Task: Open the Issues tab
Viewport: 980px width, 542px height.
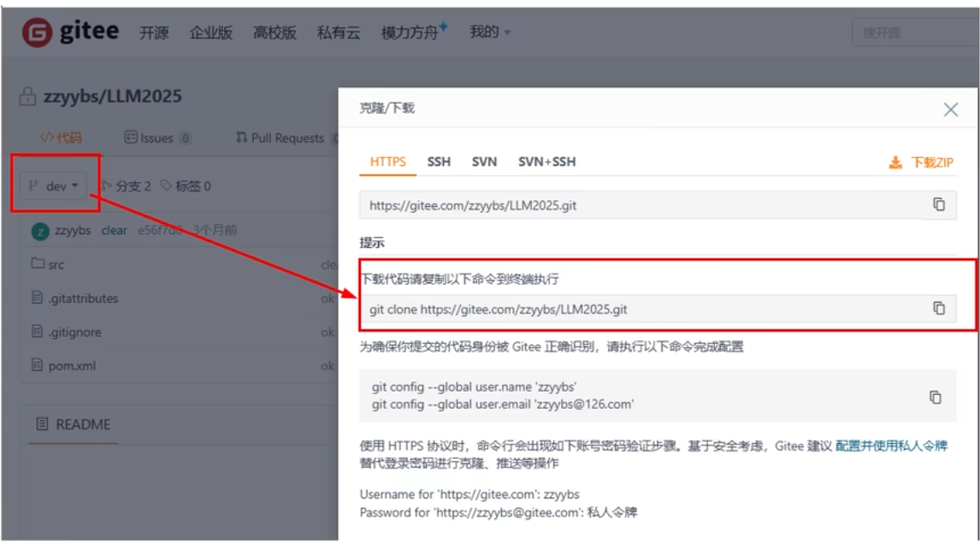Action: (157, 138)
